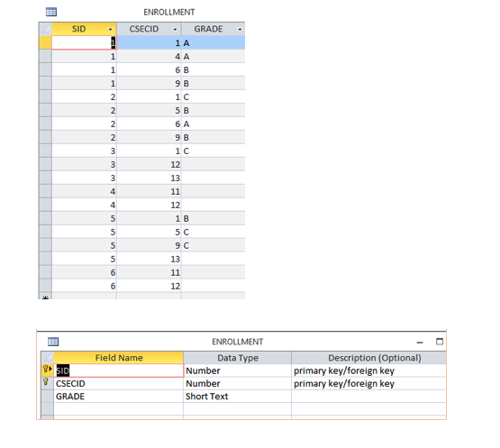Click the Field Name column header

click(119, 358)
